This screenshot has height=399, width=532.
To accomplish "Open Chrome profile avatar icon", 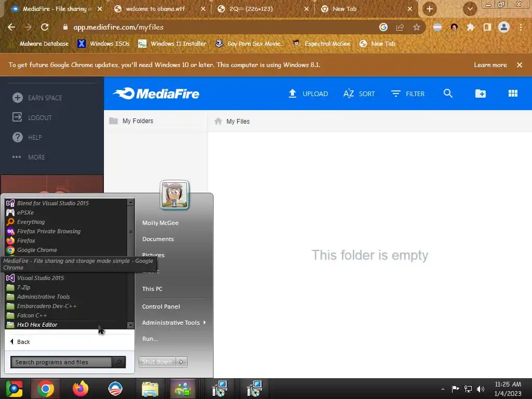I will [504, 27].
